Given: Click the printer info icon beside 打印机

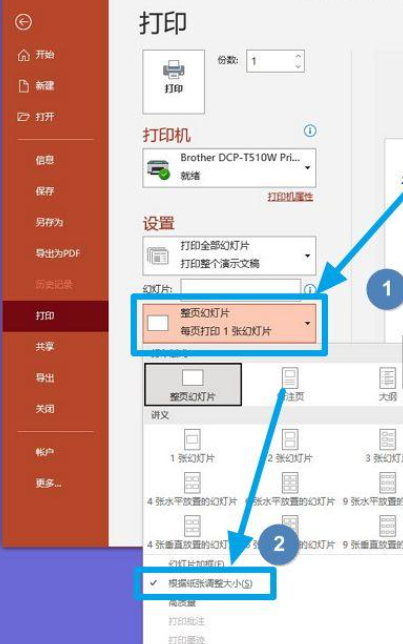Looking at the screenshot, I should [310, 131].
